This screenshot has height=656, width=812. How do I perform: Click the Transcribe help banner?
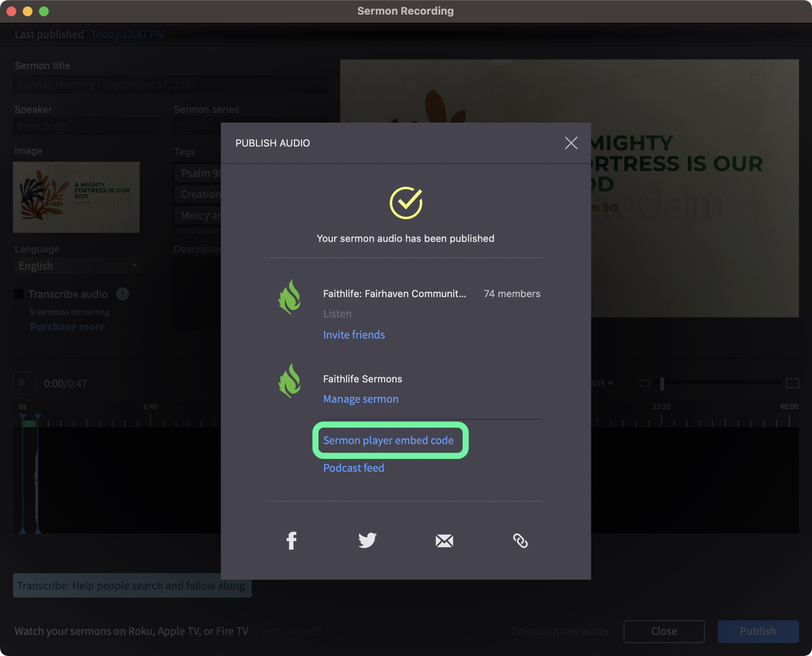pyautogui.click(x=132, y=585)
